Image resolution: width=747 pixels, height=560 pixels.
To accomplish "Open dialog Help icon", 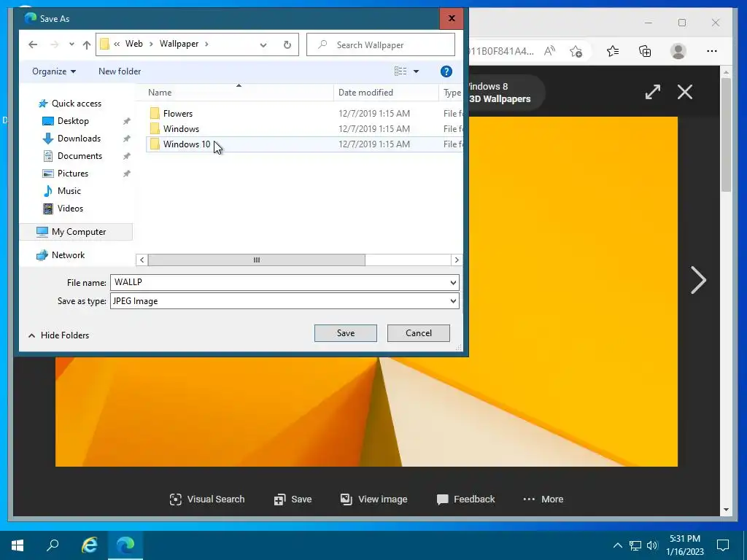I will (446, 71).
